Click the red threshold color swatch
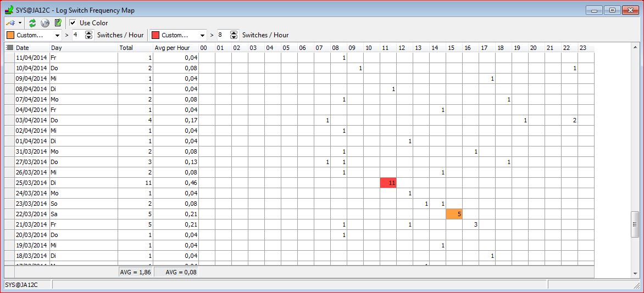The height and width of the screenshot is (293, 644). coord(156,35)
